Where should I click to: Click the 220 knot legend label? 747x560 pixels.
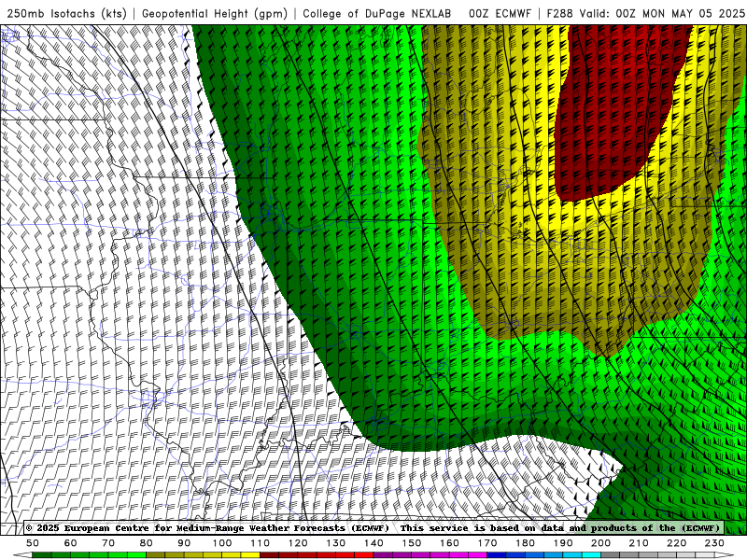tap(676, 543)
